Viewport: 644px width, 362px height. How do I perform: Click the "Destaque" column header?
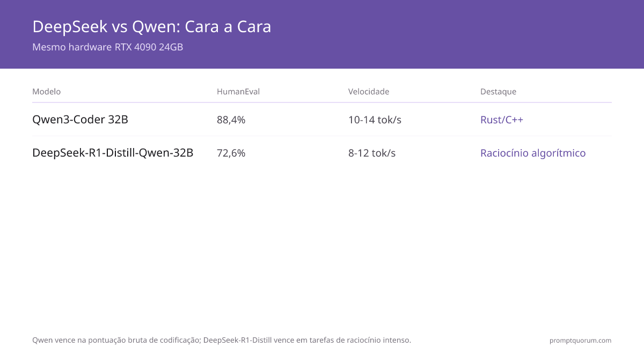498,92
